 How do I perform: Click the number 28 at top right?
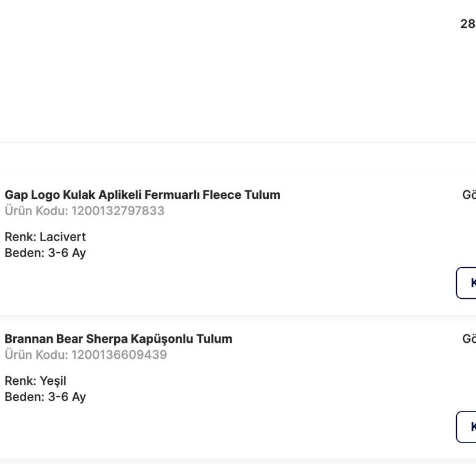(x=468, y=24)
